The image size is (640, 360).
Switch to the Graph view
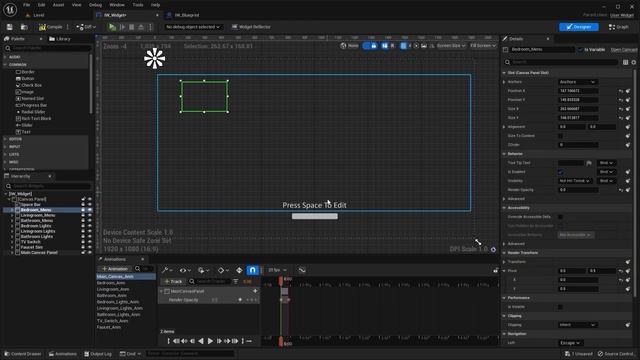619,27
